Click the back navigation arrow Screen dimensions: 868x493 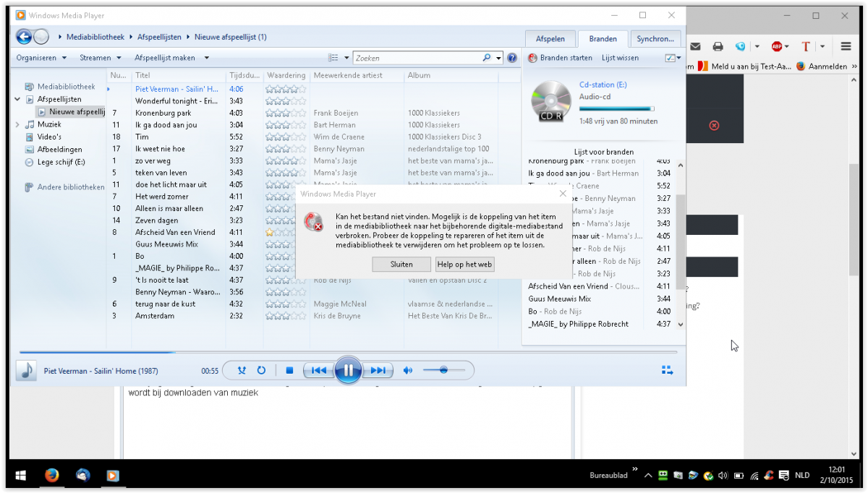[24, 37]
